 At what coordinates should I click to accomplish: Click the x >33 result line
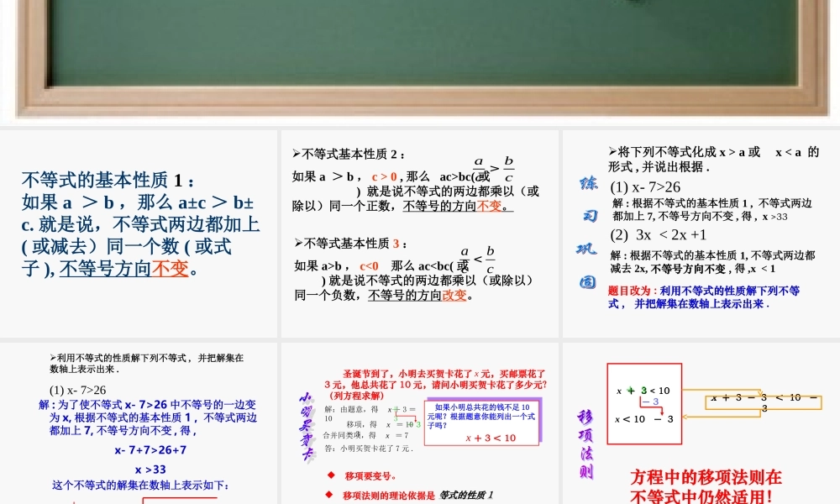tap(150, 470)
